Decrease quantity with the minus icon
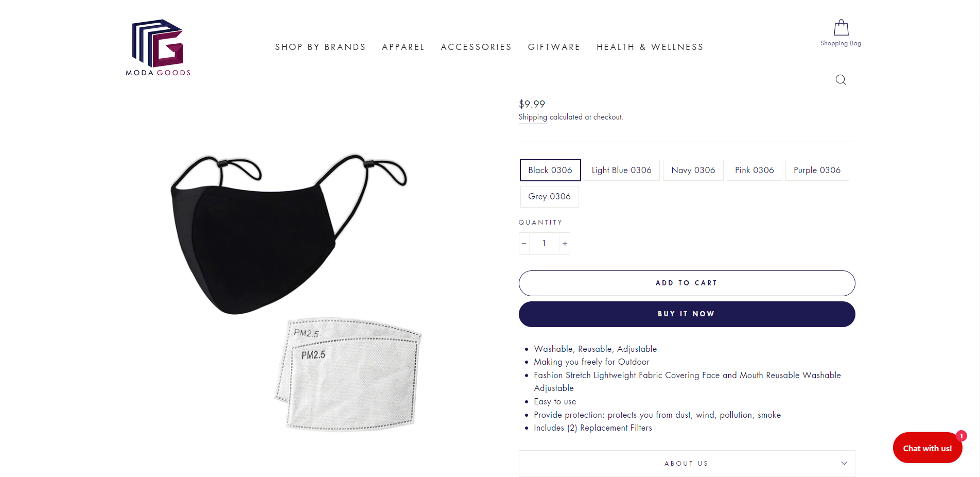This screenshot has height=477, width=980. click(x=524, y=244)
